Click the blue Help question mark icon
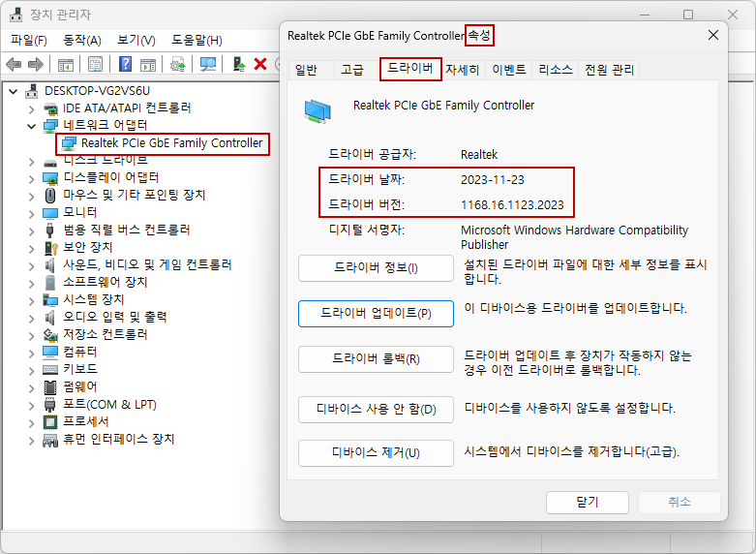756x554 pixels. [126, 64]
